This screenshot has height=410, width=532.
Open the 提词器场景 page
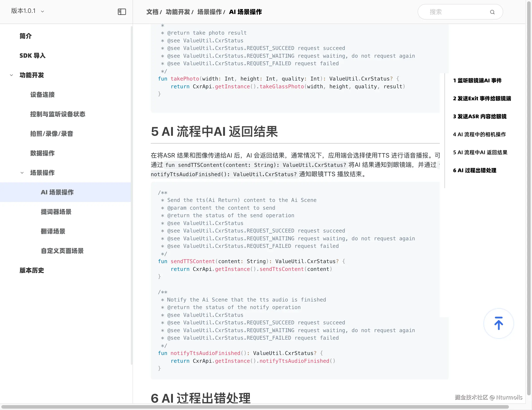click(x=56, y=212)
